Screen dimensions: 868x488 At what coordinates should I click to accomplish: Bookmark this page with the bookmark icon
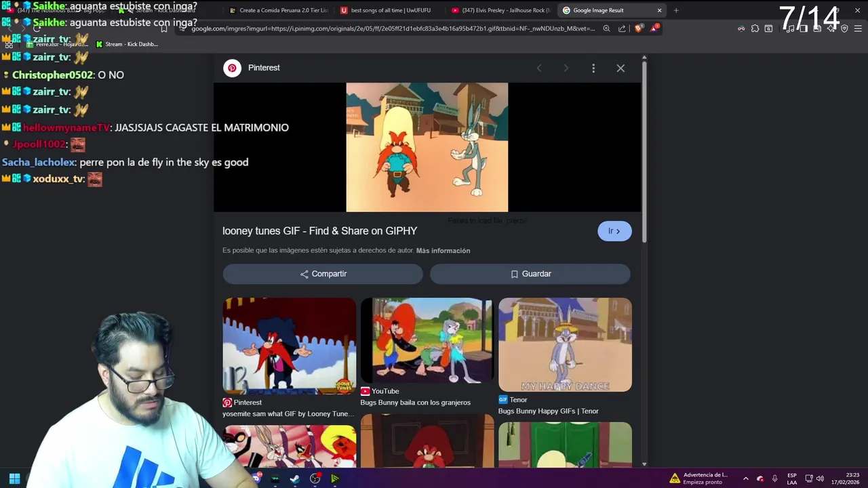(163, 28)
